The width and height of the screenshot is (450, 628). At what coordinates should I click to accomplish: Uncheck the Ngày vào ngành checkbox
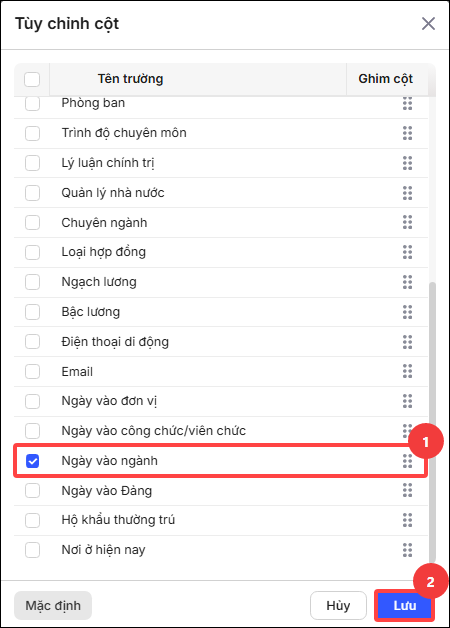[x=32, y=461]
